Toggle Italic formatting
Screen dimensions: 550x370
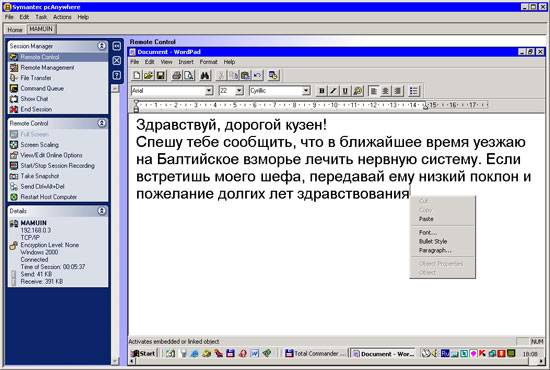point(333,91)
